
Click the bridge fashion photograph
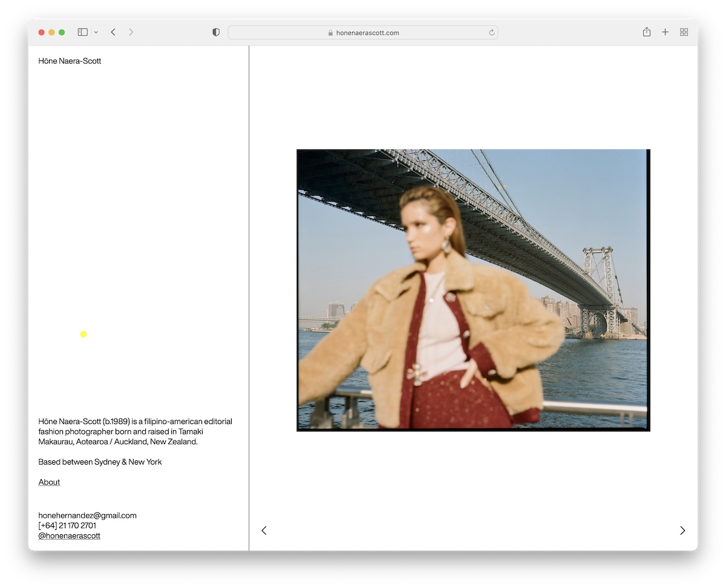click(x=473, y=290)
